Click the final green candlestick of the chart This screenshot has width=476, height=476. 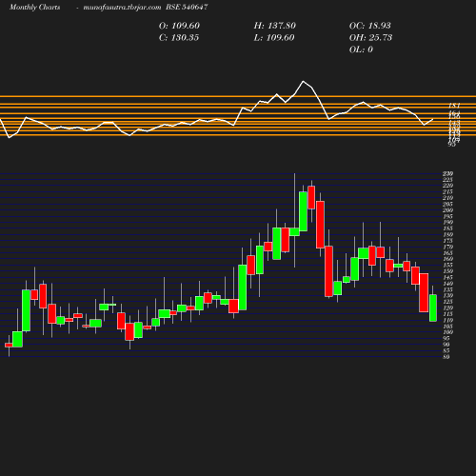(433, 307)
